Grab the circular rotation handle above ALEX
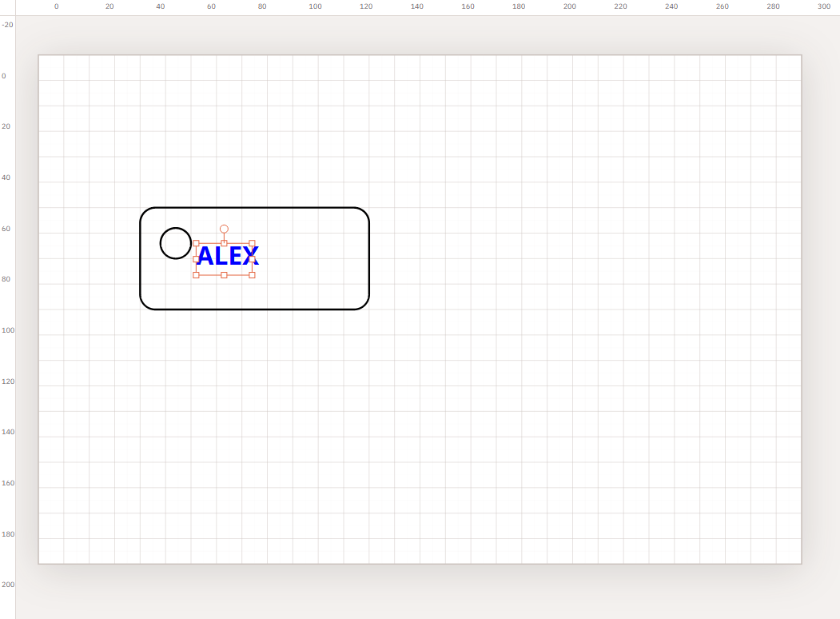 (x=224, y=229)
